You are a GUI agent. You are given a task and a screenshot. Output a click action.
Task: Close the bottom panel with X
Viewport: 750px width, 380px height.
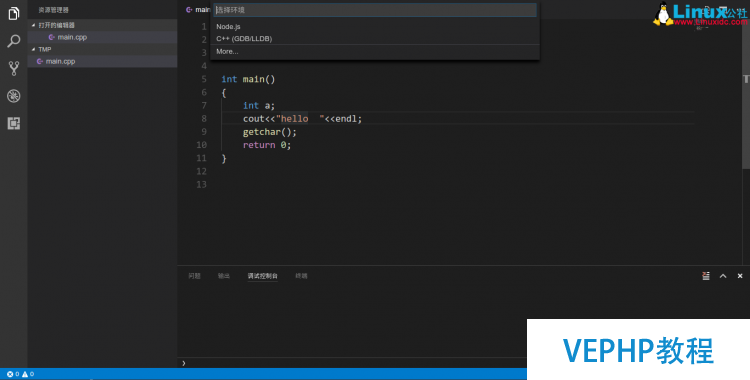[x=740, y=276]
